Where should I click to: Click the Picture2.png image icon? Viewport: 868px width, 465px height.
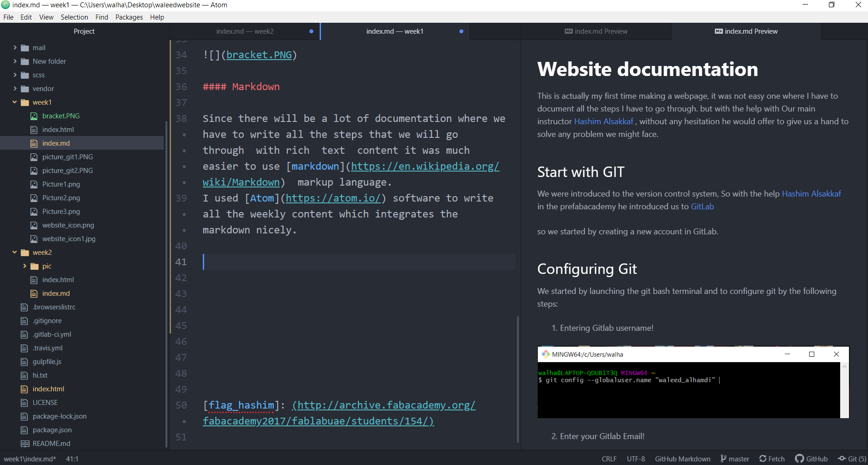point(34,198)
